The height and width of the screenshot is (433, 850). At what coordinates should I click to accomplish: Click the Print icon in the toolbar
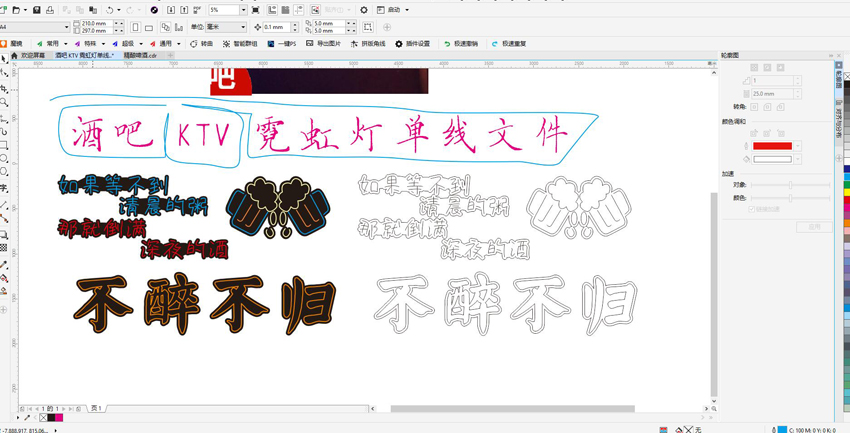[50, 10]
